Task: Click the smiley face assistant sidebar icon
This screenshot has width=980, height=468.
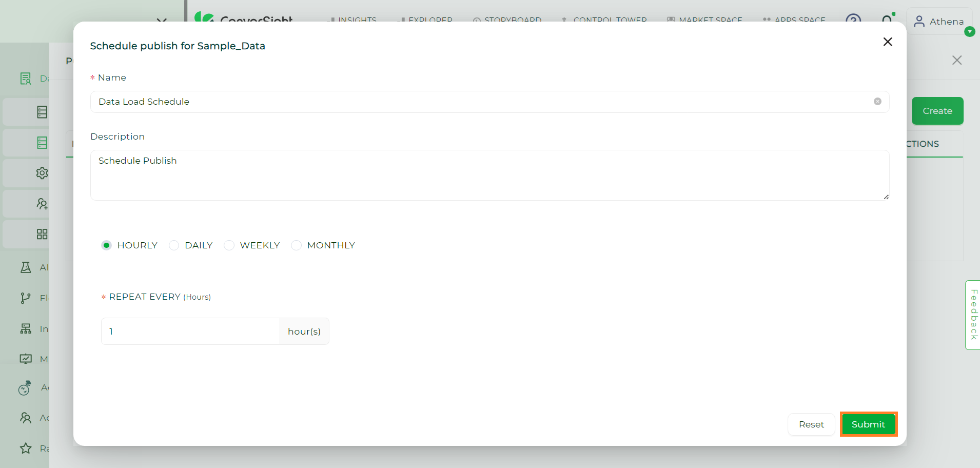Action: tap(25, 388)
